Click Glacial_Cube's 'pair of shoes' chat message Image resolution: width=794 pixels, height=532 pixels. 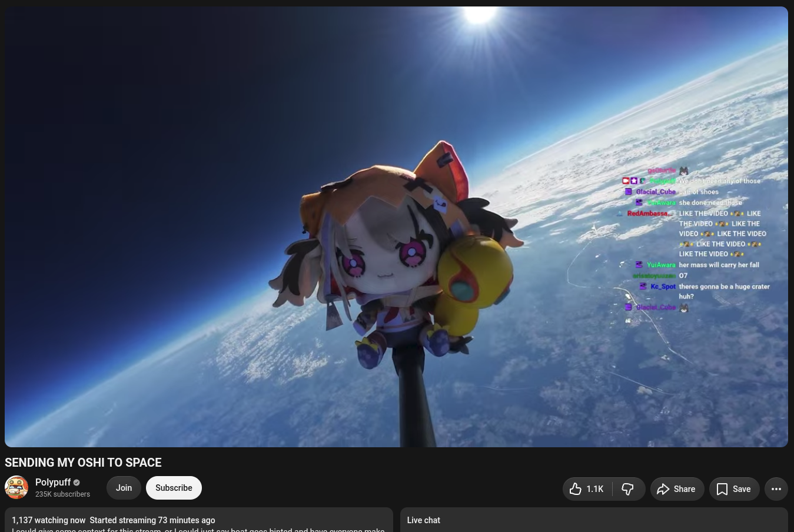point(699,192)
